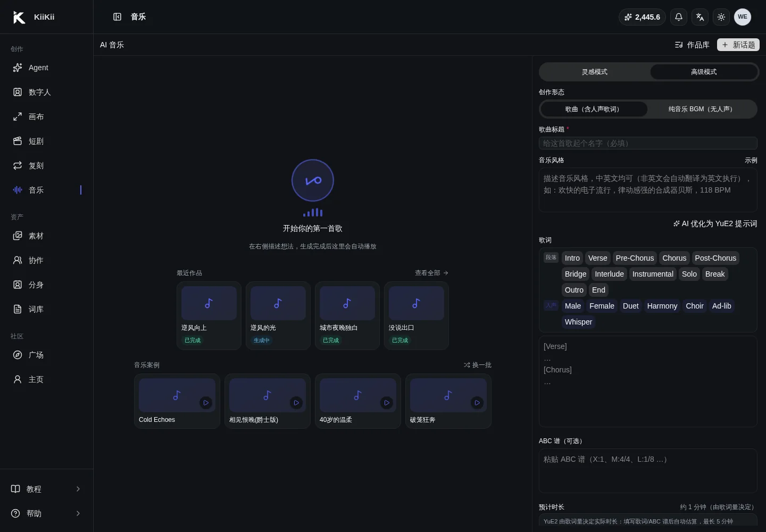Open the language translation icon
This screenshot has width=766, height=532.
point(700,17)
